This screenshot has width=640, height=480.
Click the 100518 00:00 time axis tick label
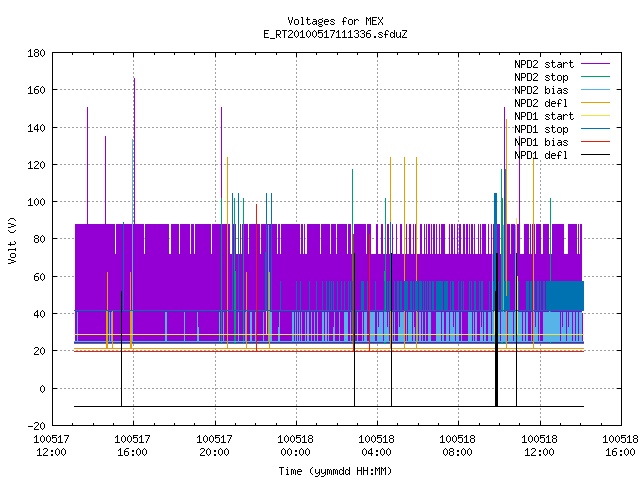point(296,446)
